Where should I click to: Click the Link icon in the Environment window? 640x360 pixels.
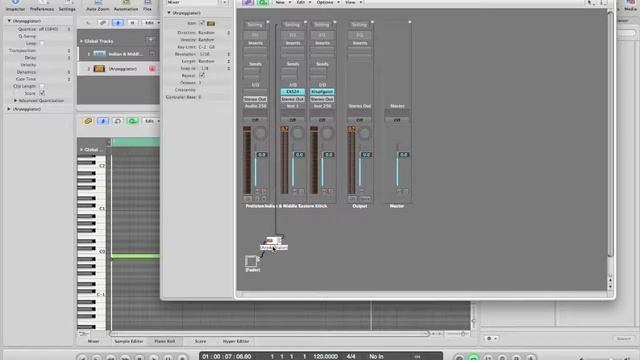coord(248,2)
